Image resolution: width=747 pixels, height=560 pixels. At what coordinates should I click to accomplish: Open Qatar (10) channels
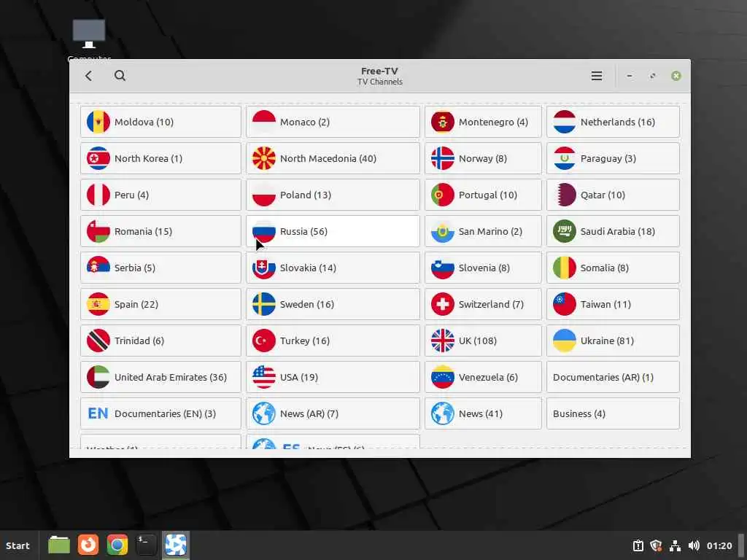(x=613, y=195)
